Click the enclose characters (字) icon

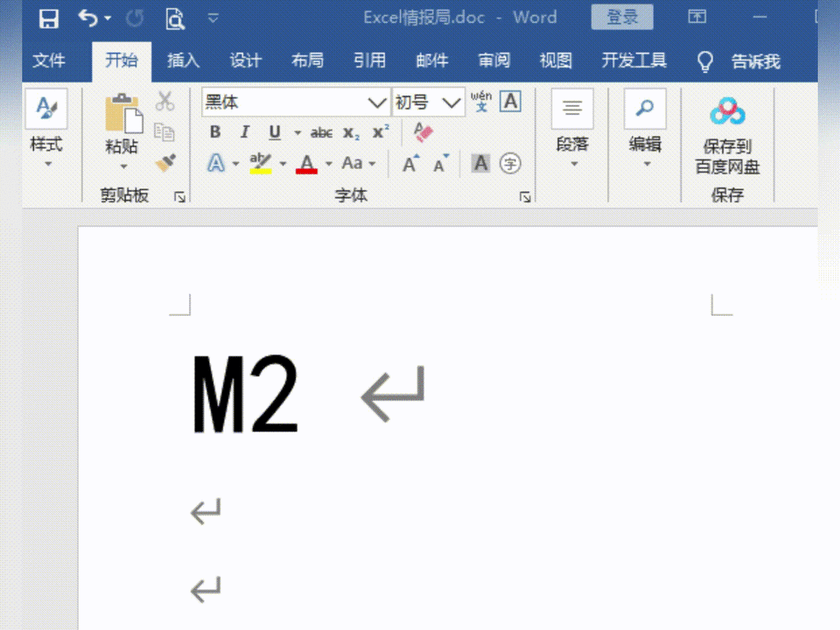tap(510, 163)
